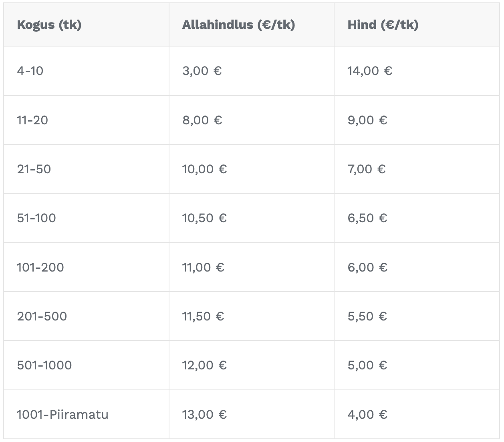Viewport: 504px width, 442px height.
Task: Select the 201-500 quantity tier
Action: tap(42, 316)
